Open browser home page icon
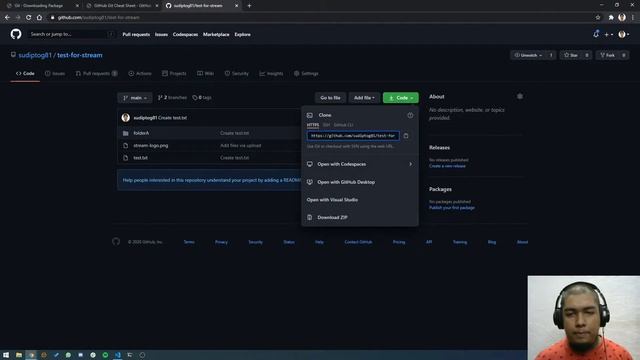Image resolution: width=640 pixels, height=360 pixels. [39, 17]
